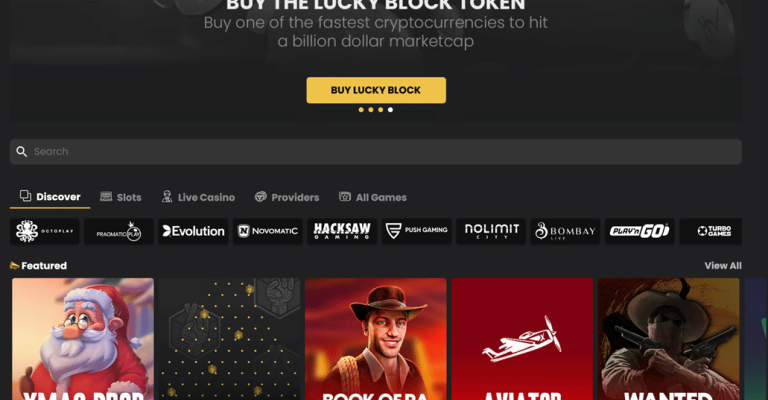Viewport: 768px width, 400px height.
Task: Select the fourth carousel dot indicator
Action: point(390,110)
